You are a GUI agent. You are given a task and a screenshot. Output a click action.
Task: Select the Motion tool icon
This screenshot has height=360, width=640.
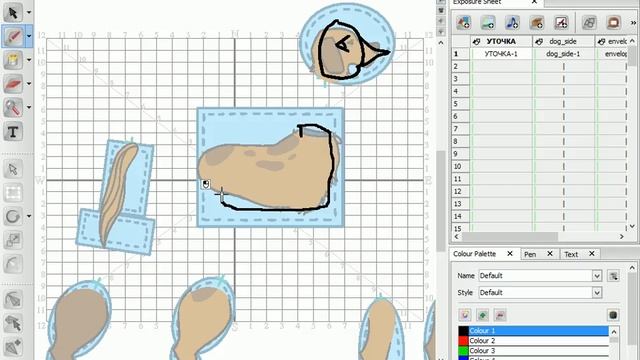(13, 300)
